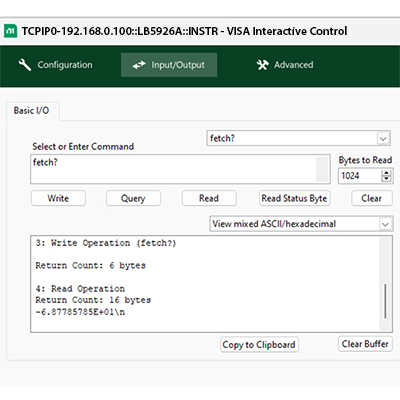400x400 pixels.
Task: Increase the Bytes to Read value
Action: [x=386, y=173]
